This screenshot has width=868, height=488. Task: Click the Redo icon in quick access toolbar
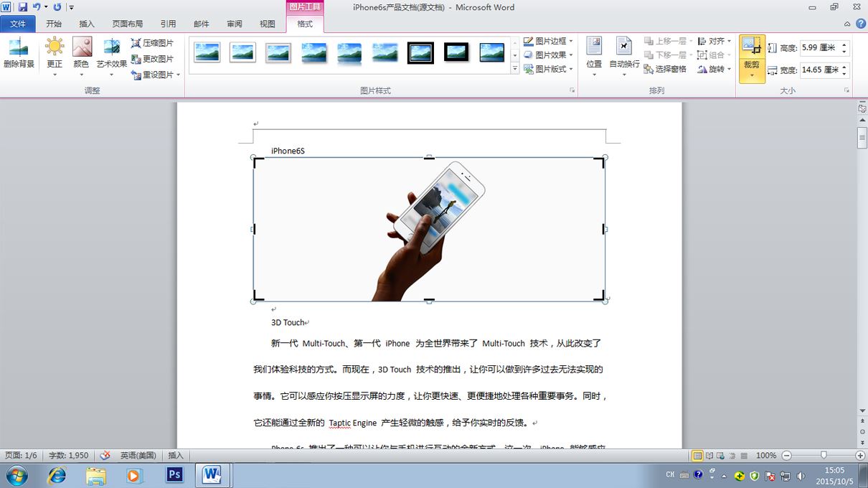tap(57, 7)
